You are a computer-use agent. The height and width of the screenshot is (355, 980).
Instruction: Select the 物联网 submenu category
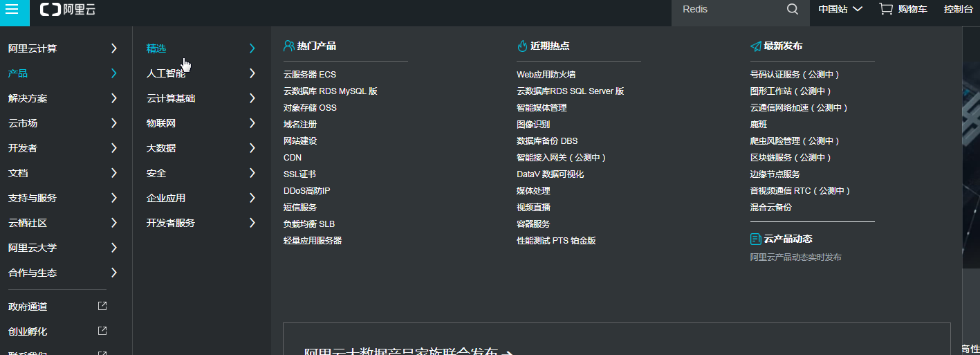[161, 123]
